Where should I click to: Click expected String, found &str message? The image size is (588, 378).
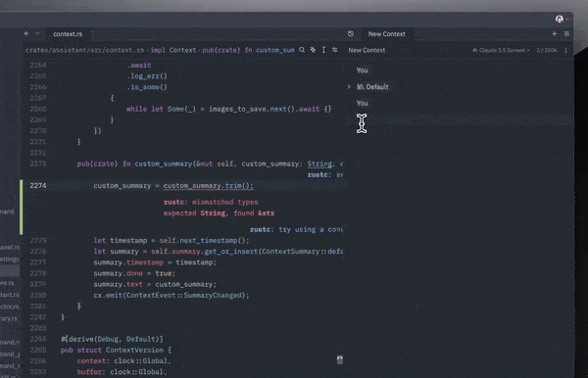tap(219, 213)
